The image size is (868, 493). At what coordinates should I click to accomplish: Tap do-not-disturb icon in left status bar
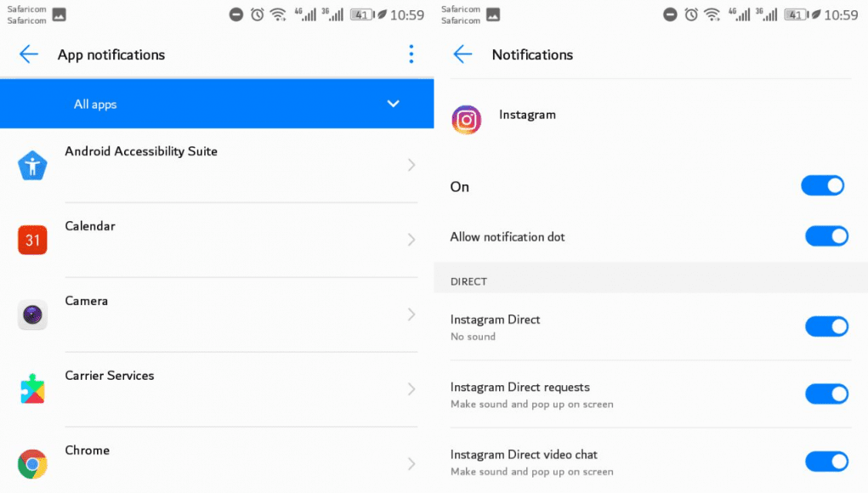(235, 14)
